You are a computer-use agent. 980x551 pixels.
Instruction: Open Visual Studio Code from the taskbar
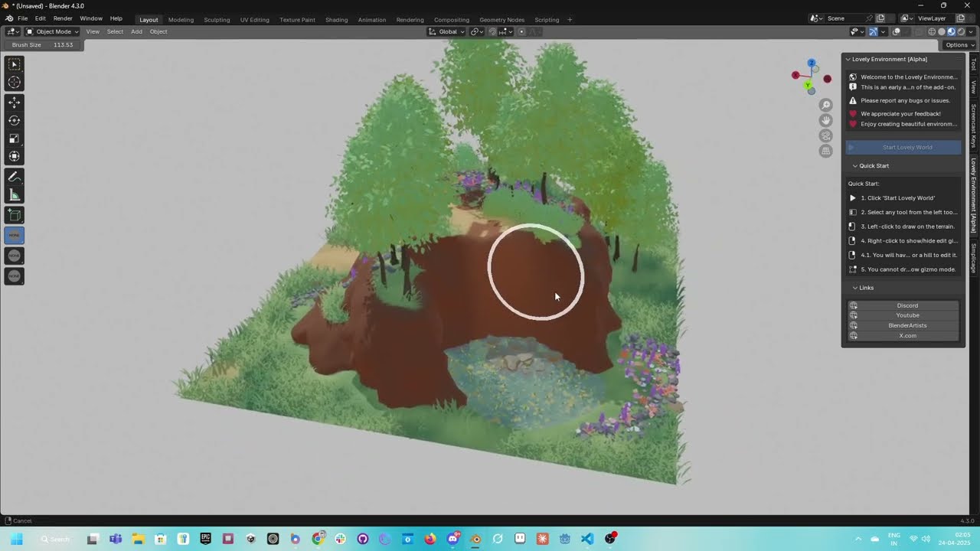coord(587,539)
